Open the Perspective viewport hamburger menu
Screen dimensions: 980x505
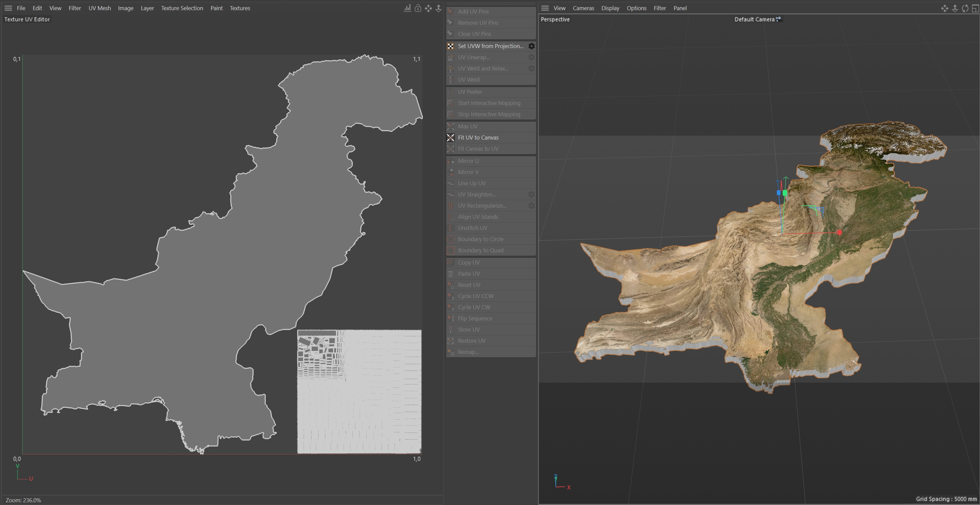545,8
